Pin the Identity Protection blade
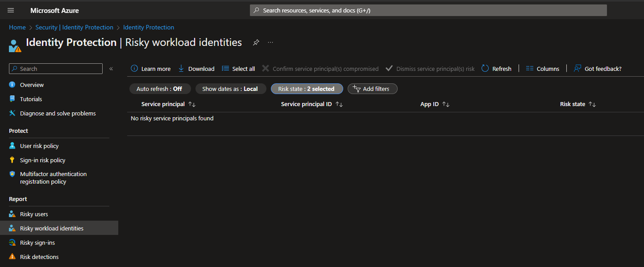The image size is (644, 267). click(x=256, y=42)
